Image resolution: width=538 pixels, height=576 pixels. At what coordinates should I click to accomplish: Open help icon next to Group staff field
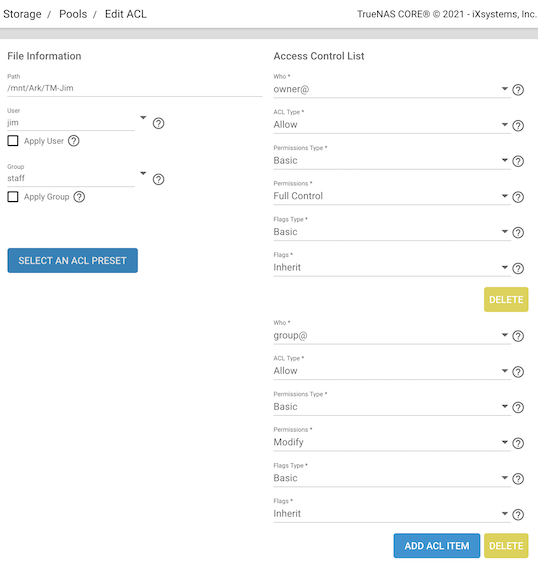(x=158, y=179)
